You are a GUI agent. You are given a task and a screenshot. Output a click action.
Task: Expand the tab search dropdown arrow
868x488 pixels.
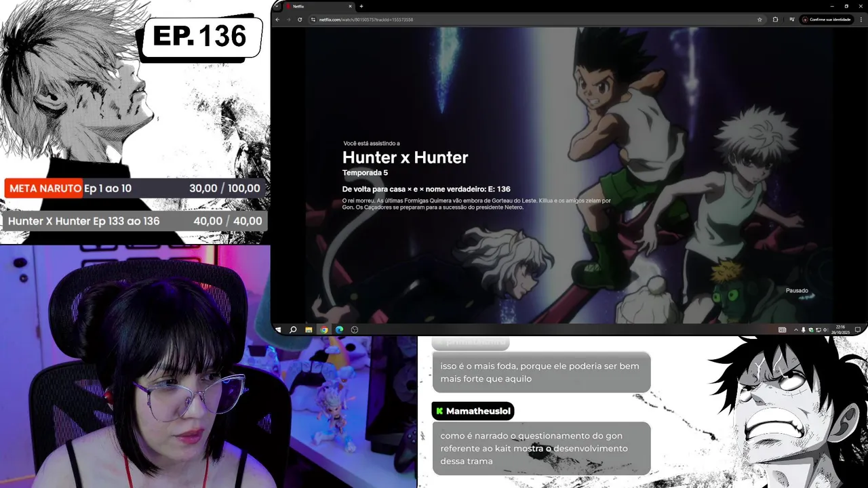(276, 6)
